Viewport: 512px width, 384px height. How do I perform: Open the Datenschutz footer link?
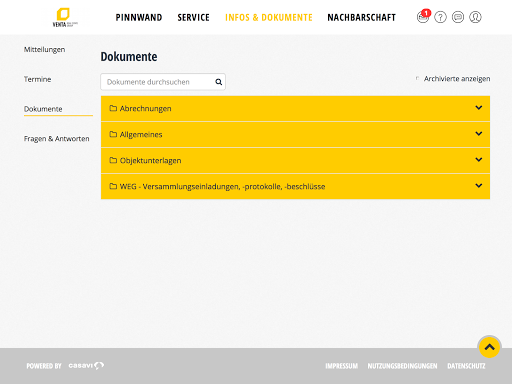tap(466, 366)
